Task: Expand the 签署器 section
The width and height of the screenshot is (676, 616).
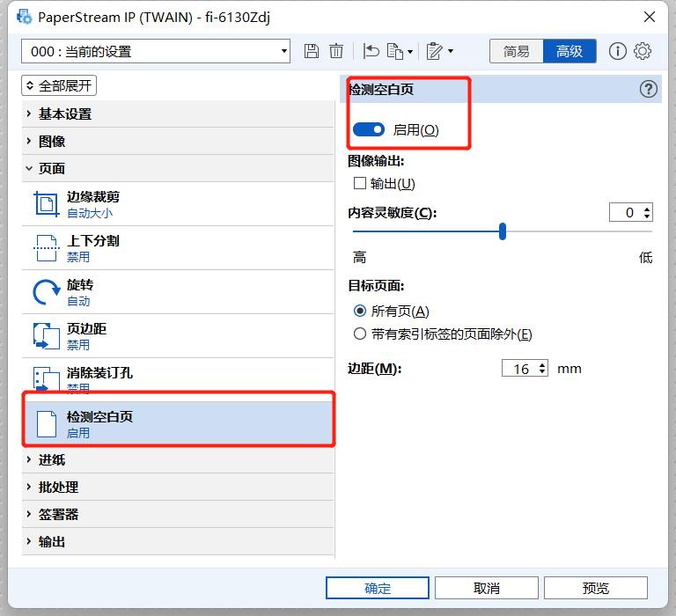Action: pyautogui.click(x=178, y=514)
